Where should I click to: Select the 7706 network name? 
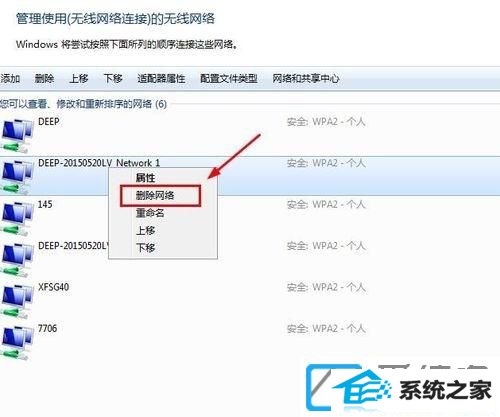[x=47, y=328]
